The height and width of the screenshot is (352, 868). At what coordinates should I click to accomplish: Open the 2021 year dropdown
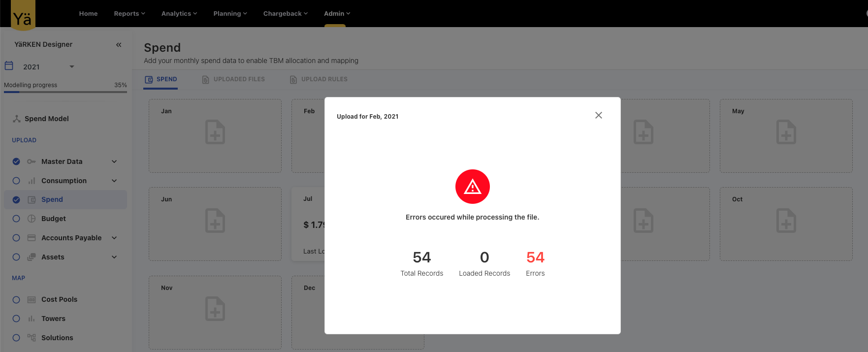pyautogui.click(x=71, y=66)
